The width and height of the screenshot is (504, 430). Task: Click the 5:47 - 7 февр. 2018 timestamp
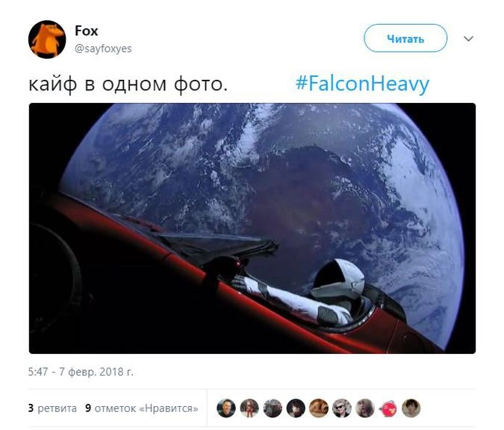(81, 372)
